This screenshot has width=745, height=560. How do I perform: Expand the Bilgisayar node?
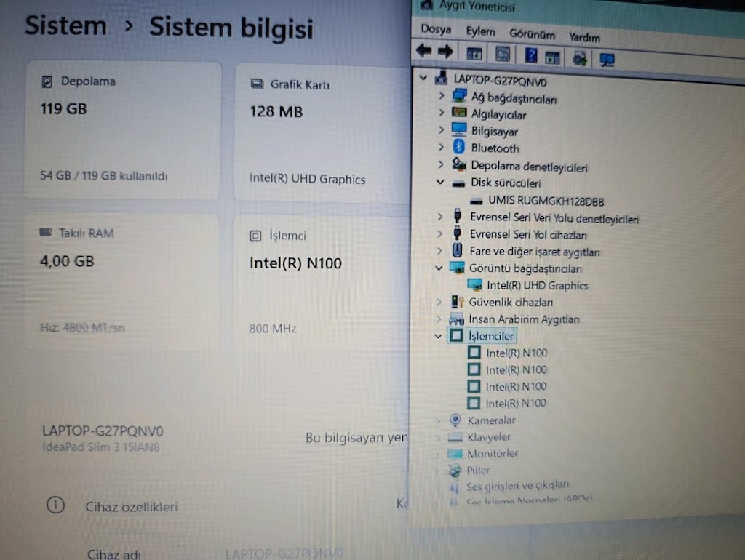point(441,129)
